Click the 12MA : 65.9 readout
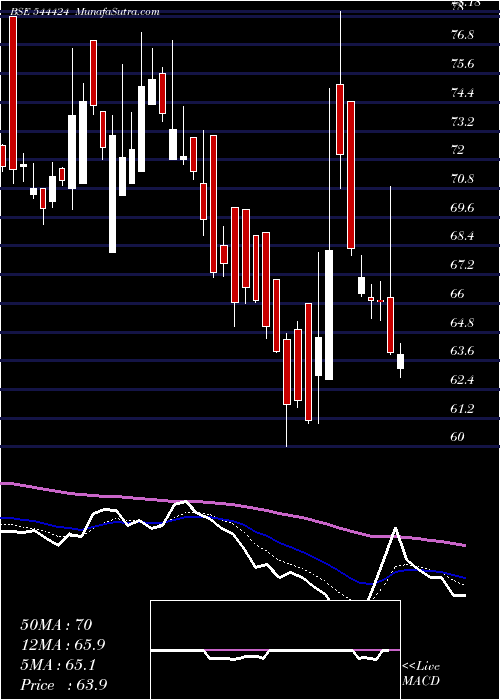The image size is (500, 700). coord(63,645)
